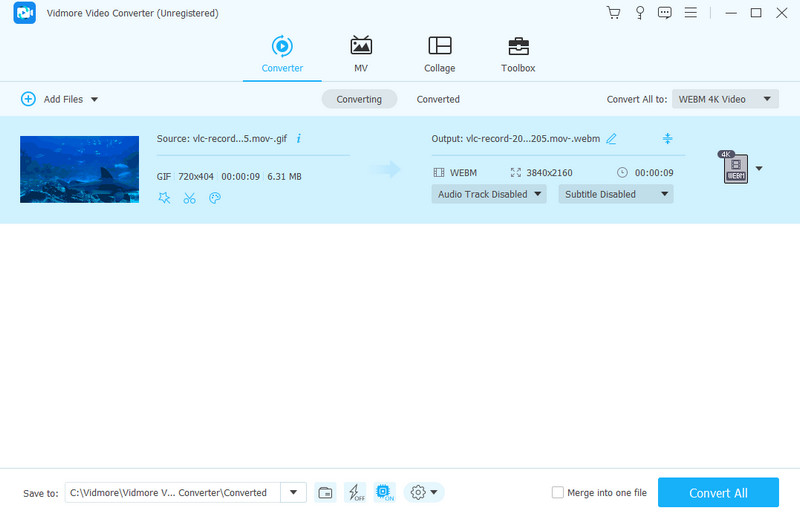Click the underwater shark video thumbnail
The image size is (800, 514).
tap(80, 169)
